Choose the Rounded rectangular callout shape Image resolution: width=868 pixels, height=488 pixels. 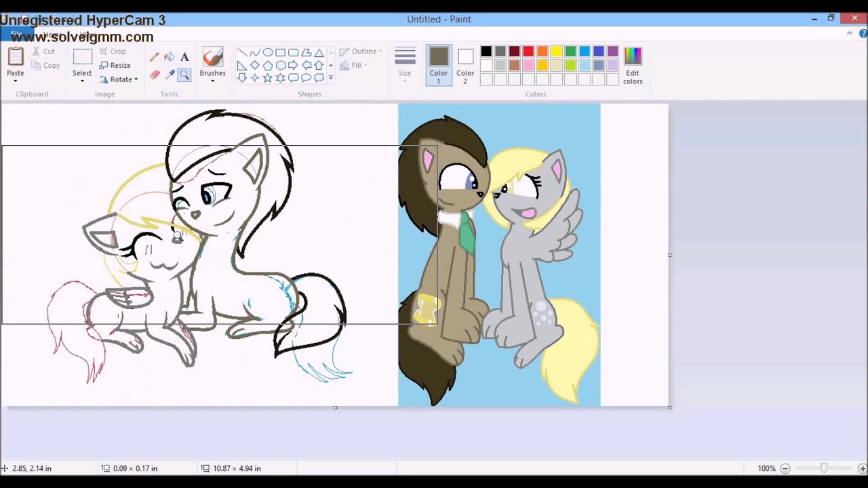(293, 77)
